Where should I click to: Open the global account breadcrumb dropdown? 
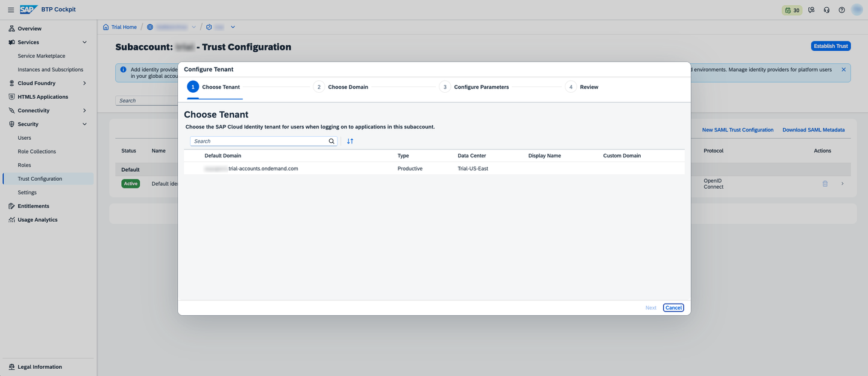click(193, 27)
